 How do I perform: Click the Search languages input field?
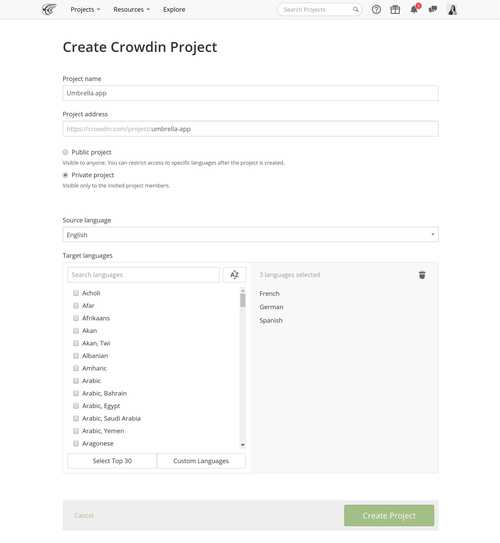tap(143, 275)
